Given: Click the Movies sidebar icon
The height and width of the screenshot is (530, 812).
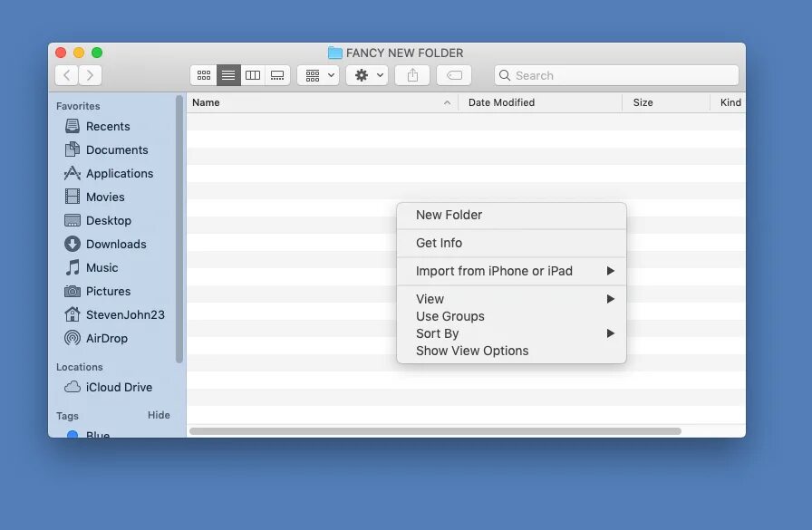Looking at the screenshot, I should coord(72,197).
